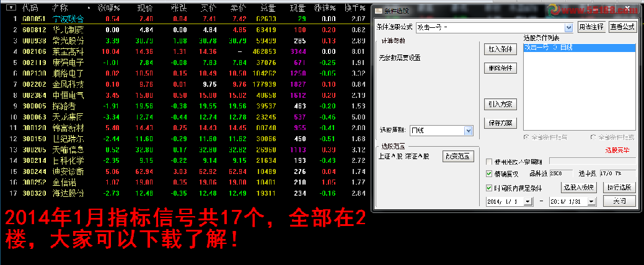Sort by the 涨跌 column header
The image size is (644, 265).
[179, 8]
